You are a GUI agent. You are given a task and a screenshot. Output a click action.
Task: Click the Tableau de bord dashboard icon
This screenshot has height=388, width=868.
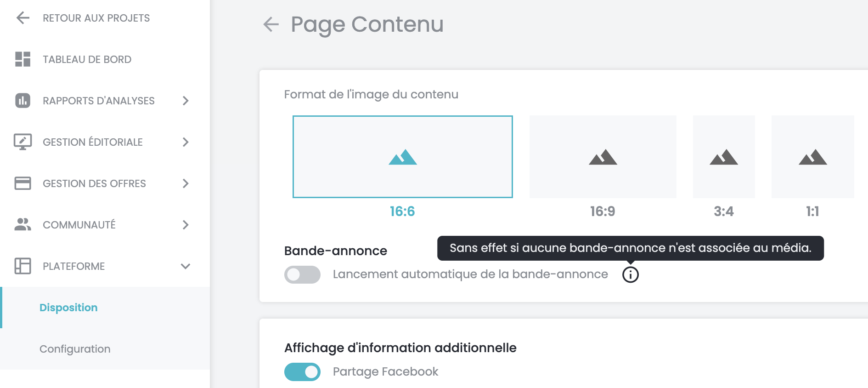point(23,59)
